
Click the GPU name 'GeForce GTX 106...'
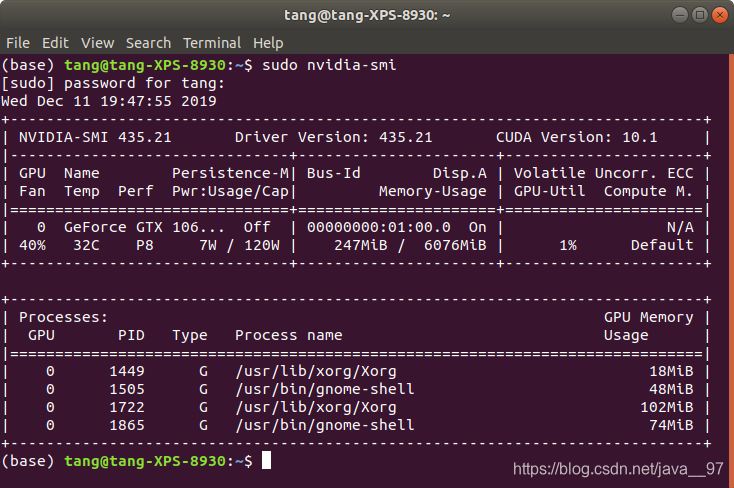[x=144, y=227]
